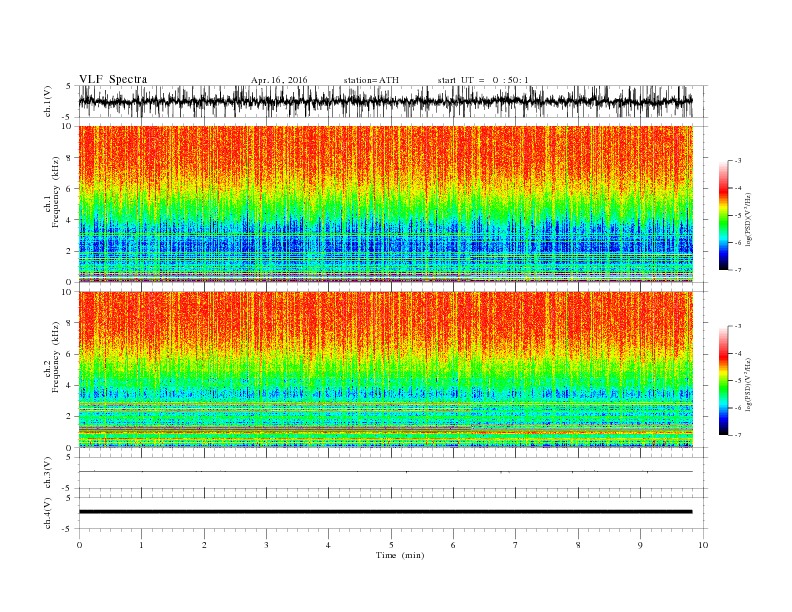Click the time axis tick label "5"
The image size is (792, 612).
click(391, 545)
